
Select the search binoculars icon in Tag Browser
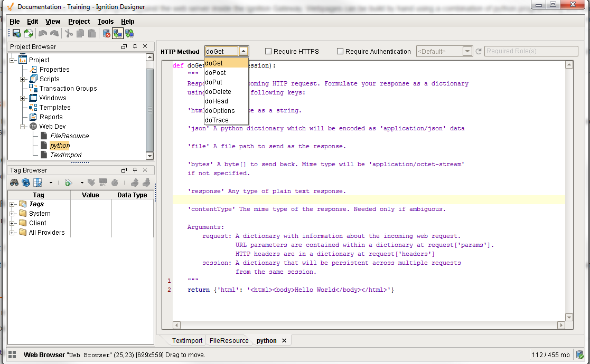[14, 182]
